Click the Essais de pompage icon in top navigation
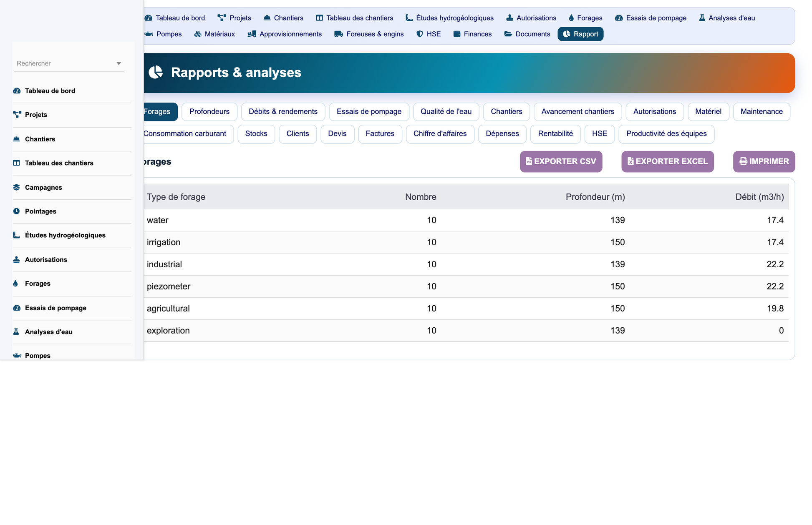The image size is (812, 525). point(619,18)
